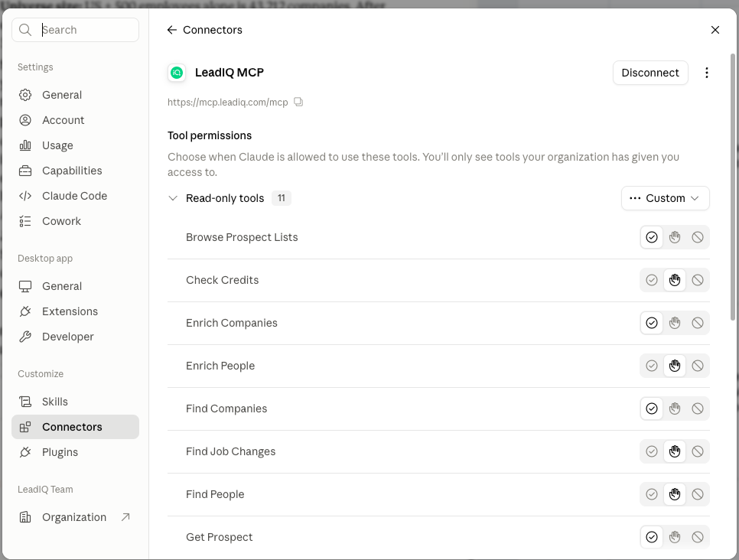739x560 pixels.
Task: Click the vertical scrollbar of the connector panel
Action: (x=733, y=187)
